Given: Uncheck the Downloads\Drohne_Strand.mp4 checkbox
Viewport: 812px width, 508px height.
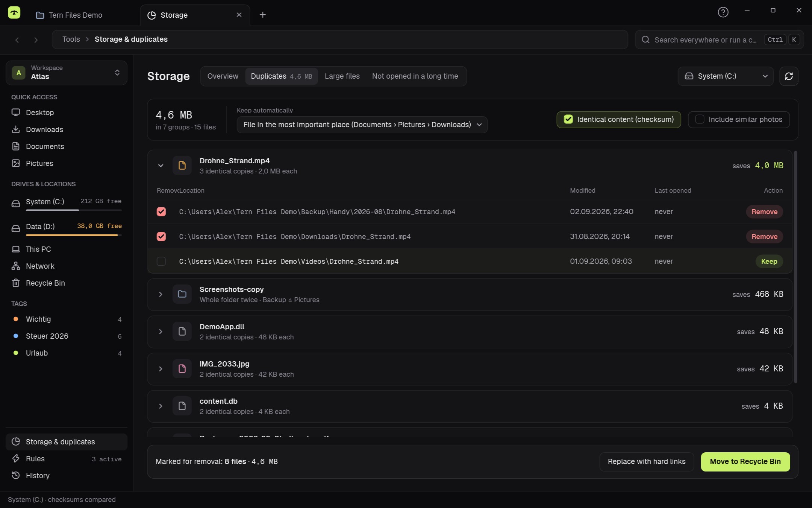Looking at the screenshot, I should pyautogui.click(x=161, y=237).
